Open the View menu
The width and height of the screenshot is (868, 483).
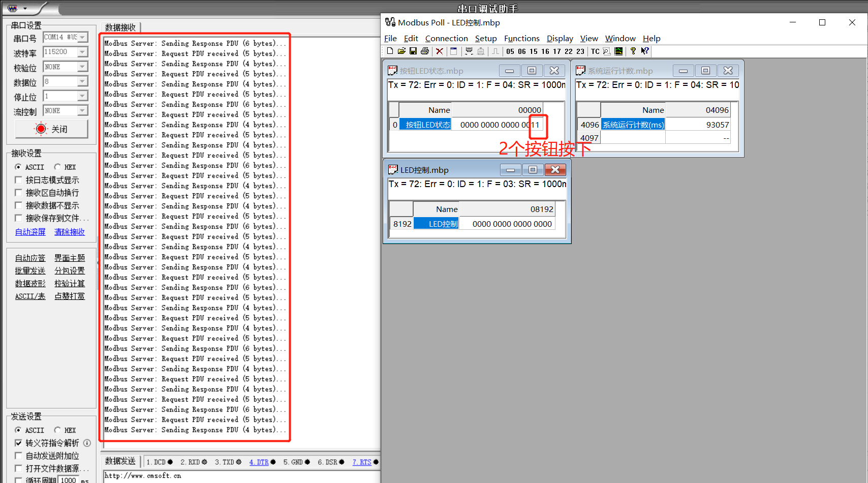click(x=589, y=39)
